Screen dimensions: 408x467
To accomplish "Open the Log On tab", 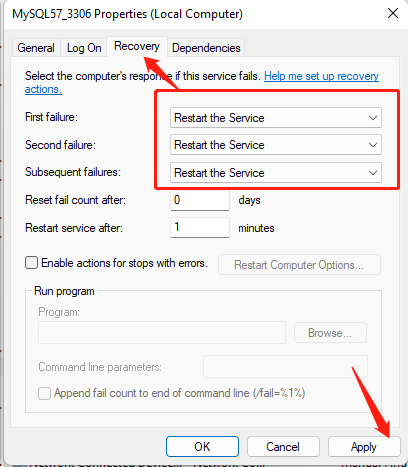I will [84, 48].
